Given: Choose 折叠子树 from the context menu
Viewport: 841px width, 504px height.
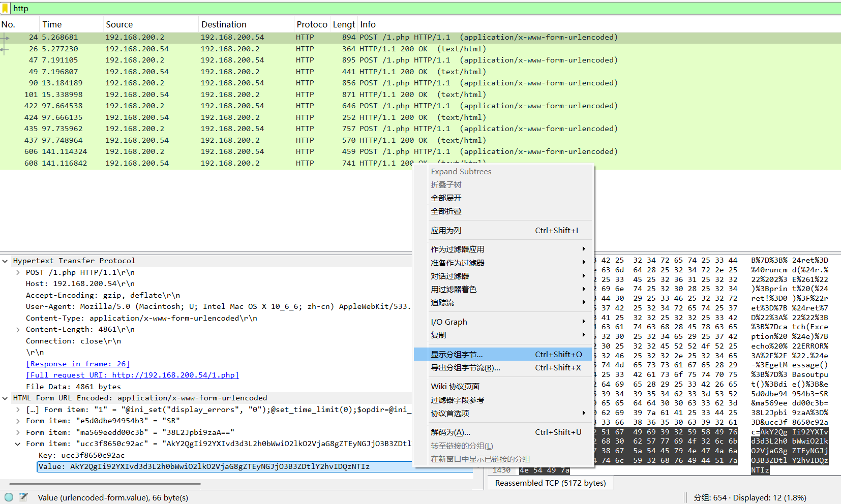Looking at the screenshot, I should pos(503,185).
